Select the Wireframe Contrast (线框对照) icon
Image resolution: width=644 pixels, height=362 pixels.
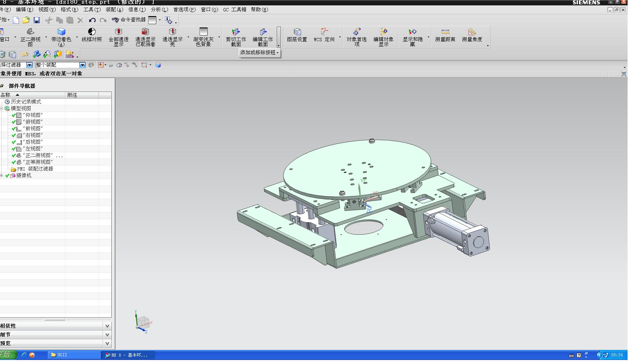(92, 32)
